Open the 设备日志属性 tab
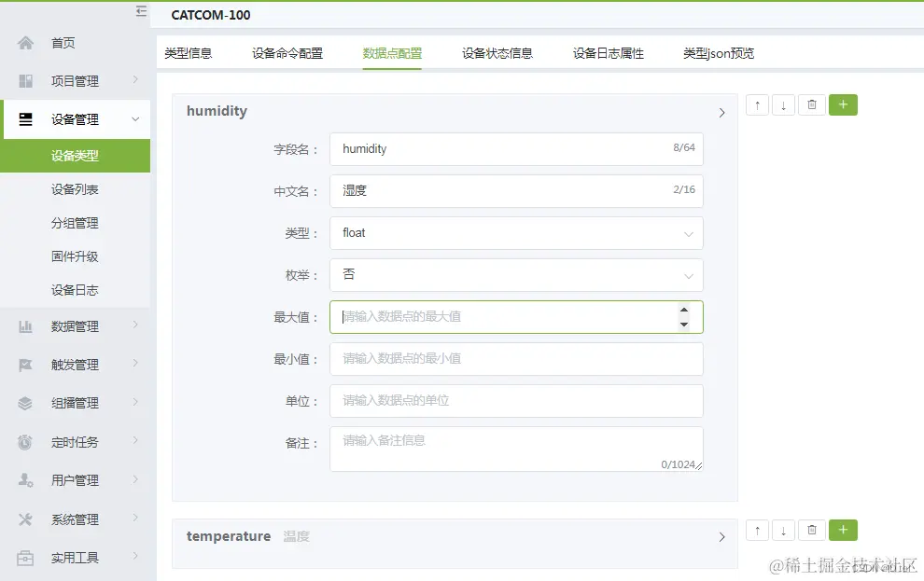This screenshot has width=924, height=581. [609, 53]
